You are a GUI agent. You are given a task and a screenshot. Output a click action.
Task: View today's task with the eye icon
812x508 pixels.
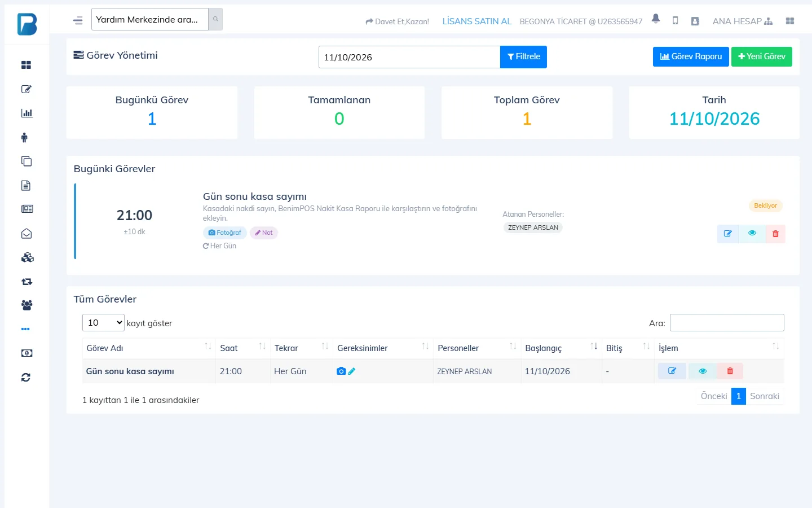tap(752, 233)
